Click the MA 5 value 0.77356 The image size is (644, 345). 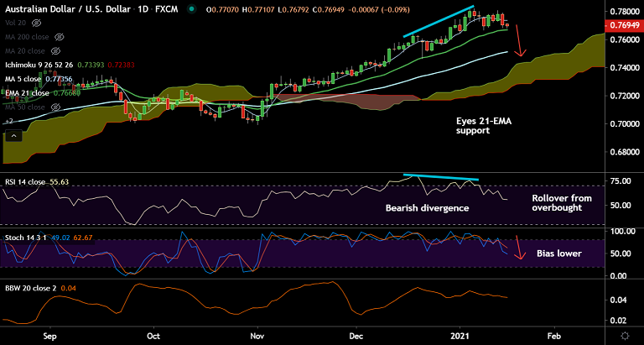tap(59, 79)
